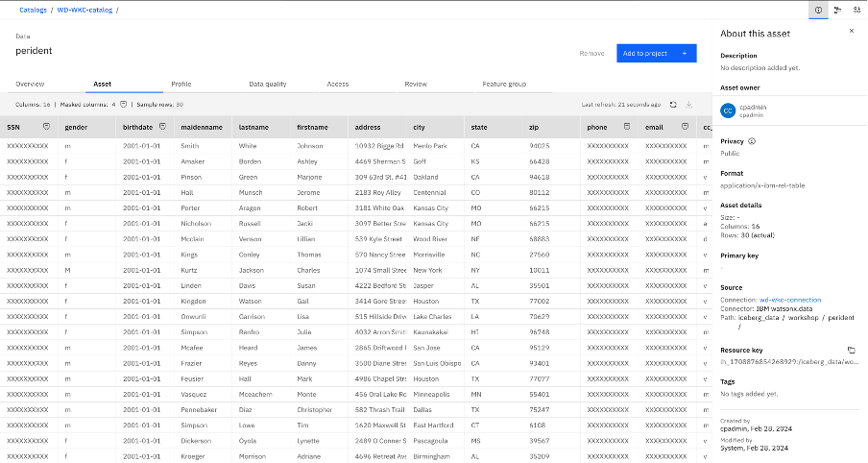The height and width of the screenshot is (463, 868).
Task: Refresh the asset preview data
Action: tap(673, 104)
